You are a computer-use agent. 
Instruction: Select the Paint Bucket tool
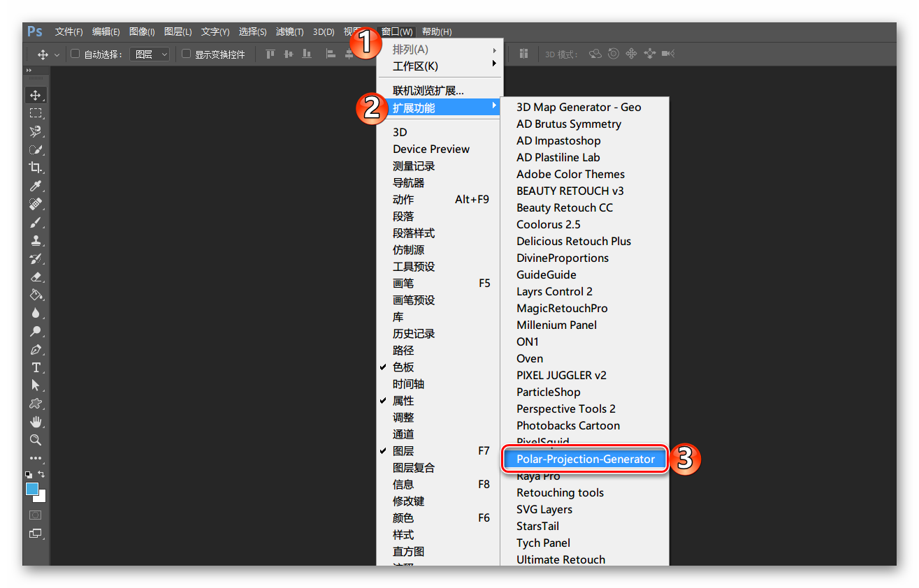click(x=36, y=295)
